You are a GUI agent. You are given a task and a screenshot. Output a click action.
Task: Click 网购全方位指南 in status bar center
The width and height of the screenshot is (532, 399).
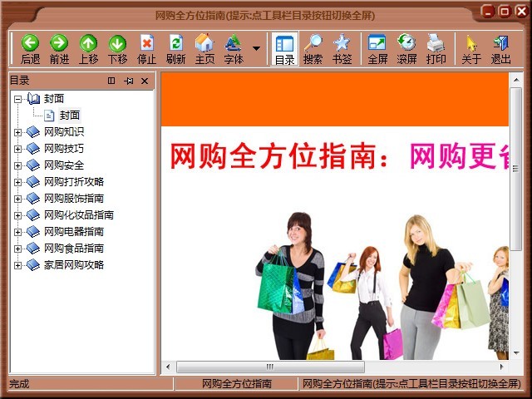(x=237, y=384)
